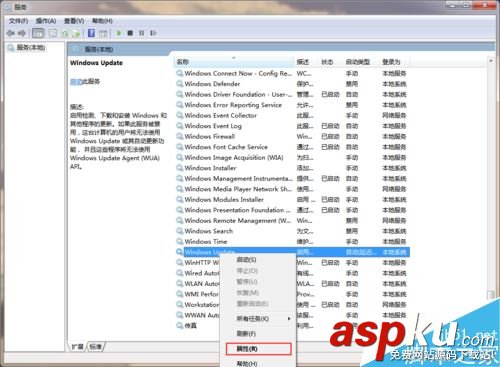Image resolution: width=500 pixels, height=367 pixels.
Task: Select the Windows Image Acquisition (WIA) row
Action: [292, 157]
